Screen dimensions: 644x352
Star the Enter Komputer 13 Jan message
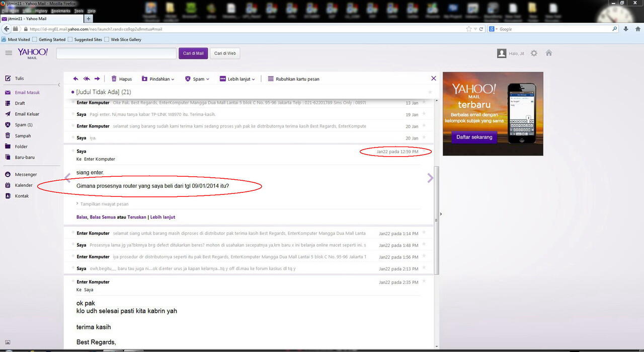[x=424, y=102]
